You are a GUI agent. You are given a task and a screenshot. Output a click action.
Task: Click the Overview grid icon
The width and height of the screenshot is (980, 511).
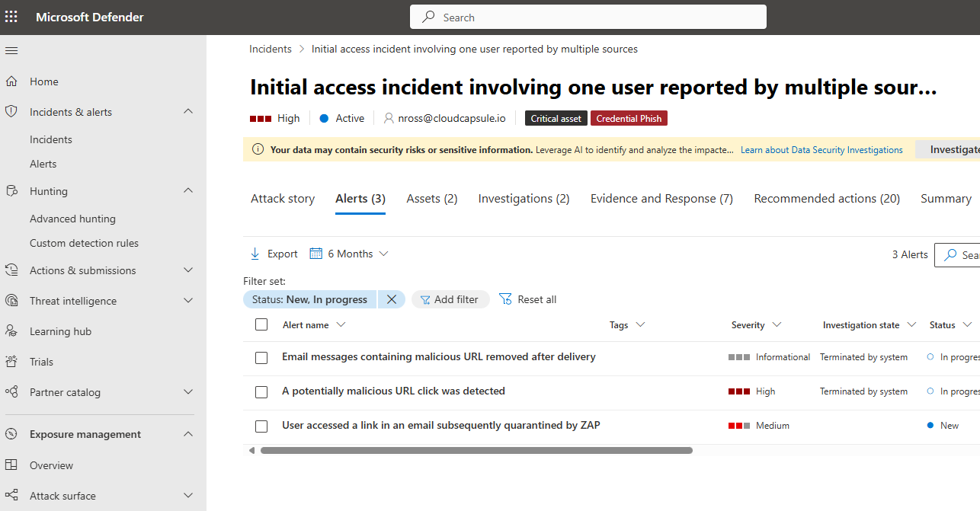click(x=11, y=465)
